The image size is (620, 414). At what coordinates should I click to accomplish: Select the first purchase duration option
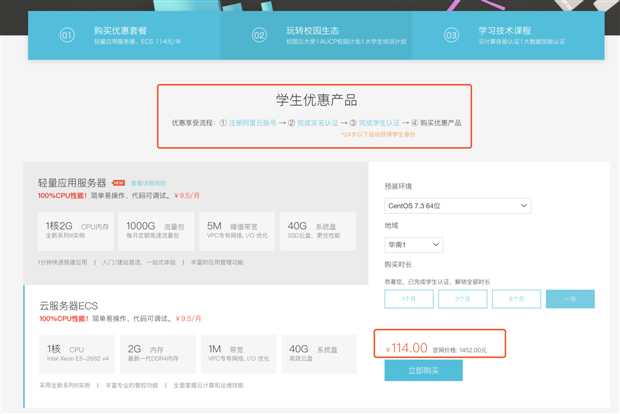(409, 299)
